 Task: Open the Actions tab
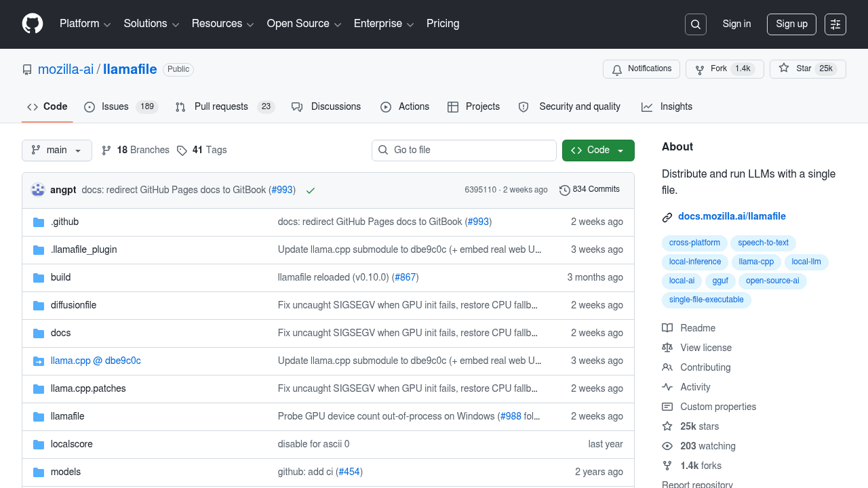point(405,106)
